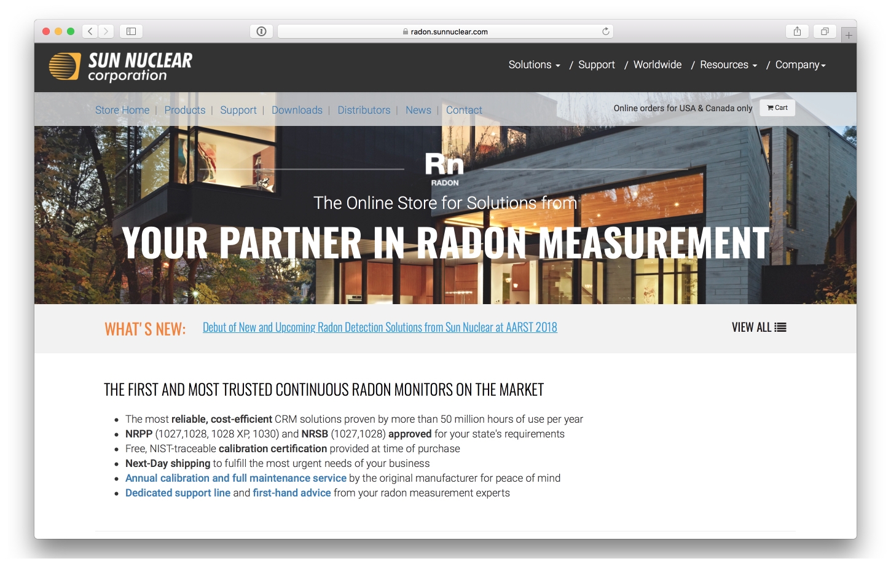The image size is (891, 588).
Task: Click the address bar URL field
Action: (x=445, y=31)
